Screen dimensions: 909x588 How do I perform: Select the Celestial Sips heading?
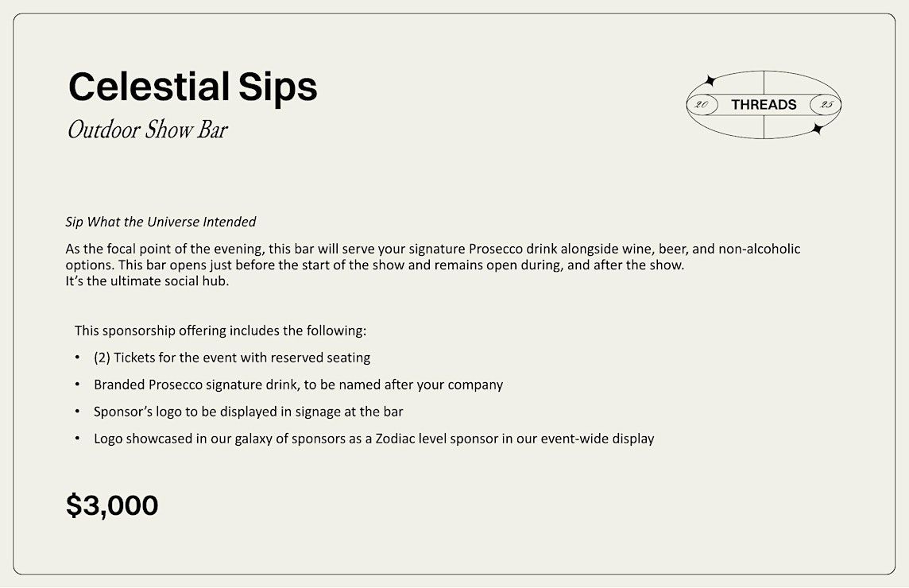click(192, 87)
